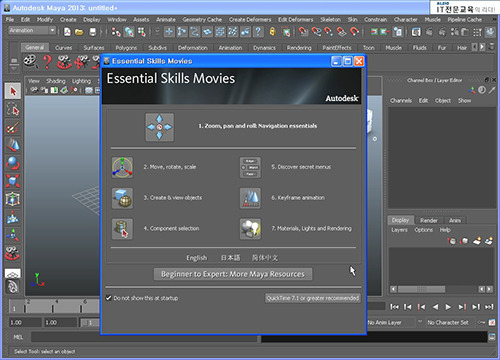The height and width of the screenshot is (360, 500).
Task: Click the Open Scene folder icon
Action: point(79,32)
